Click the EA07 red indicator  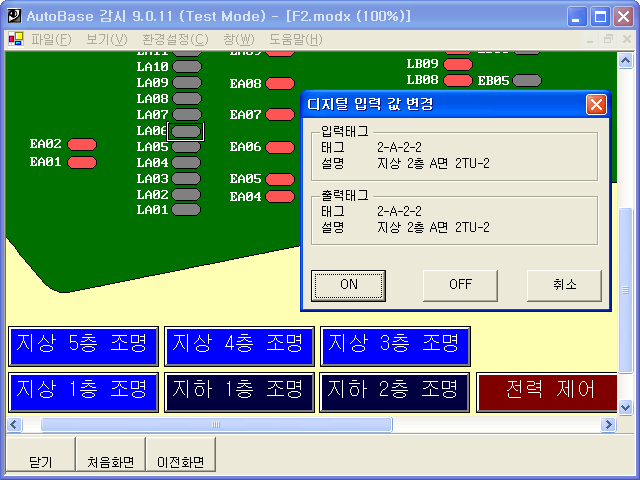tap(280, 115)
